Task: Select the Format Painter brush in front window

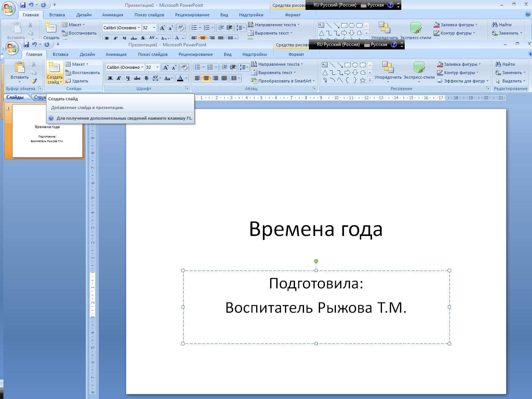Action: [34, 81]
